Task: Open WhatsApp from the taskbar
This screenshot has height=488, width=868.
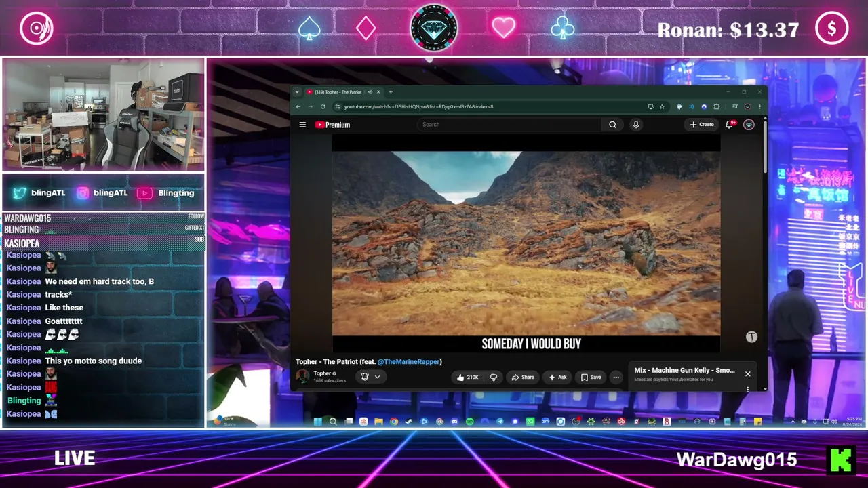Action: [530, 422]
